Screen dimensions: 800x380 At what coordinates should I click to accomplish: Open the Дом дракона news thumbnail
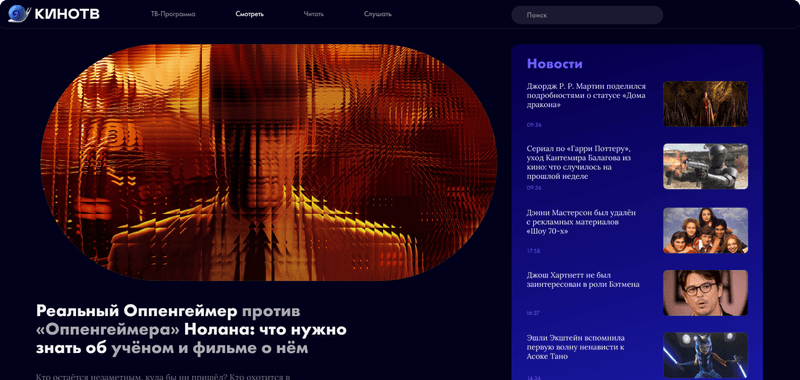(x=705, y=104)
